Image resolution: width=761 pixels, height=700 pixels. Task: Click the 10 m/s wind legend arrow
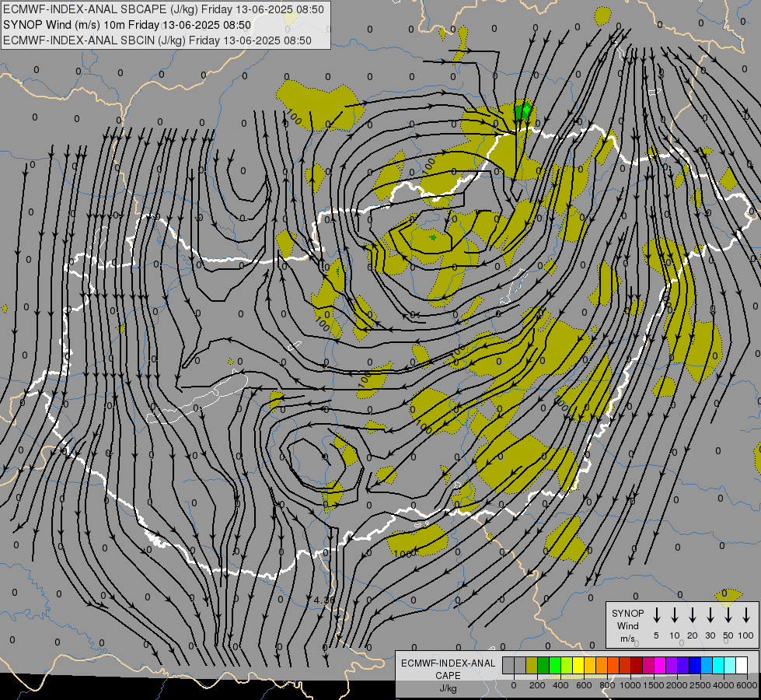674,615
